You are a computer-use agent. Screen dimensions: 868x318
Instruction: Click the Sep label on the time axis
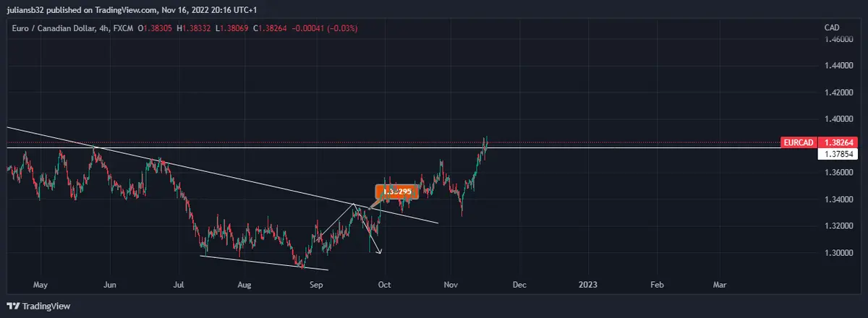point(315,285)
